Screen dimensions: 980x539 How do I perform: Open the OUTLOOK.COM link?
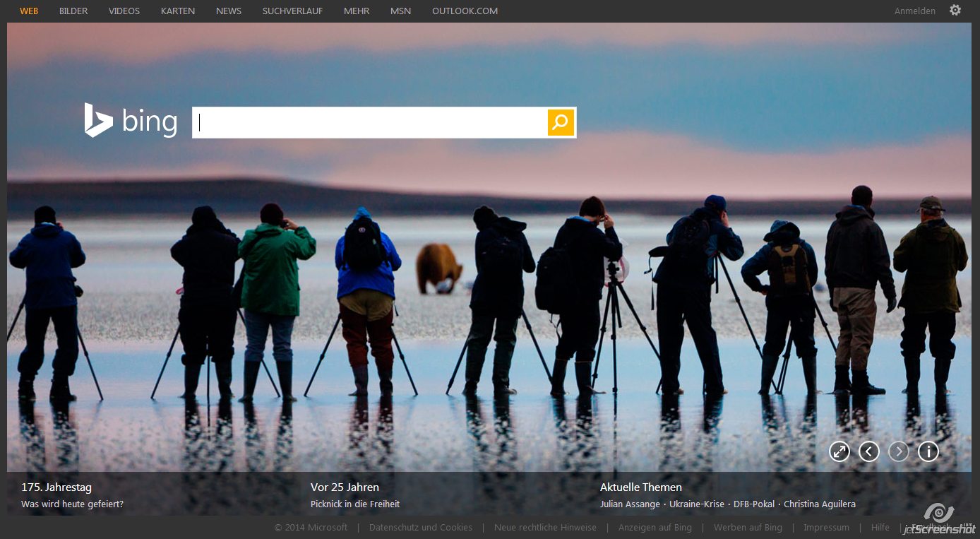point(465,11)
